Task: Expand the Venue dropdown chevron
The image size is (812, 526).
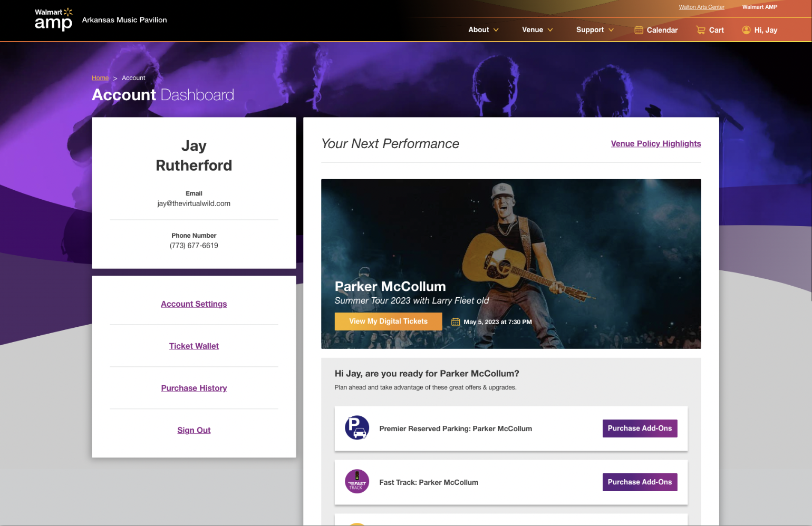Action: (550, 30)
